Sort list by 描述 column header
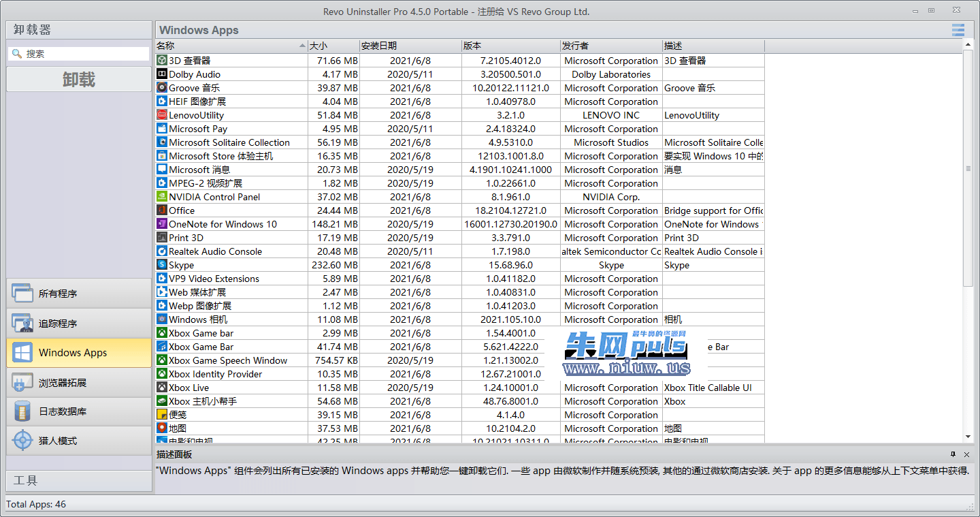This screenshot has width=980, height=517. click(x=713, y=46)
